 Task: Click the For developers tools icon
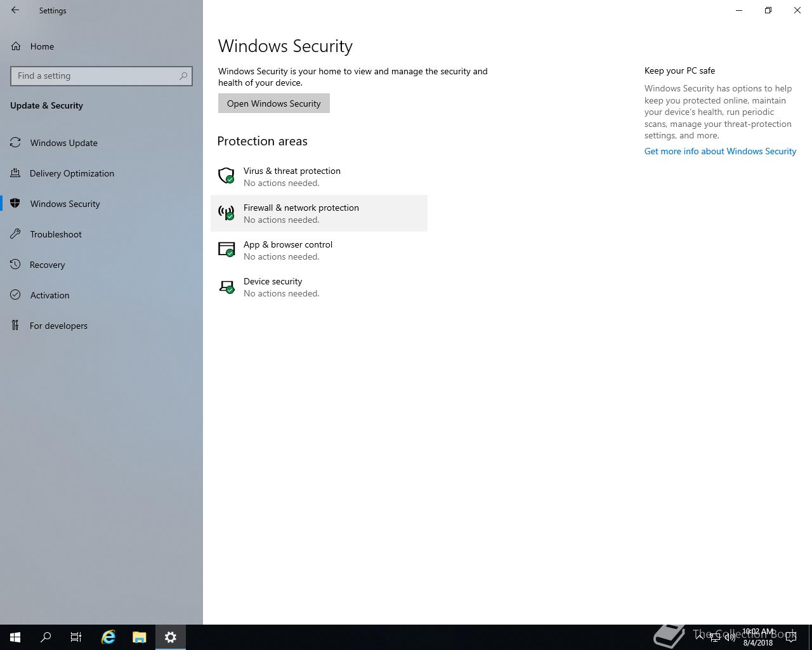pos(16,326)
